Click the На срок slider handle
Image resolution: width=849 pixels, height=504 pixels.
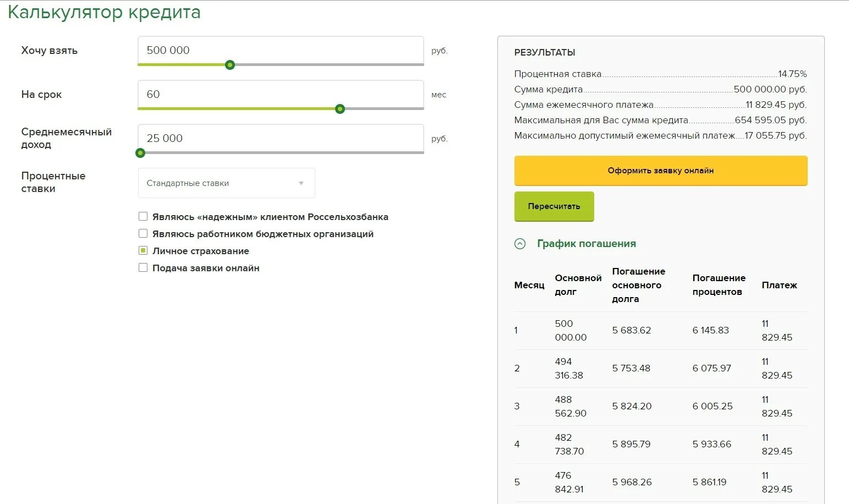[340, 109]
